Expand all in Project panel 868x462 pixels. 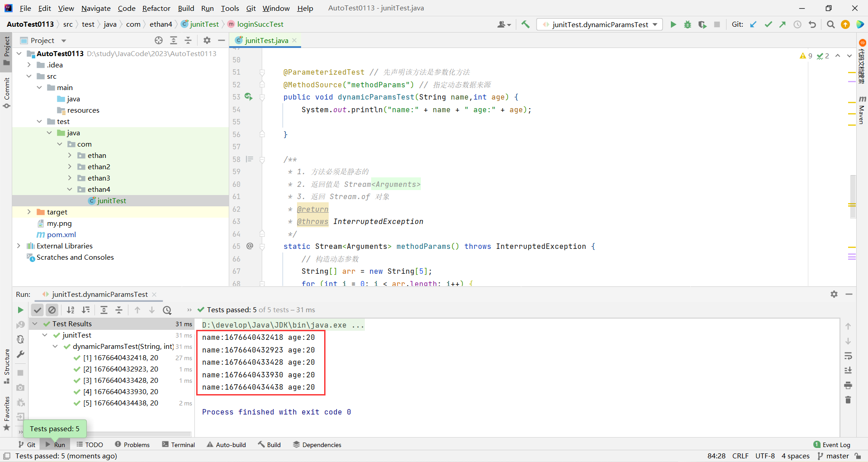tap(174, 40)
